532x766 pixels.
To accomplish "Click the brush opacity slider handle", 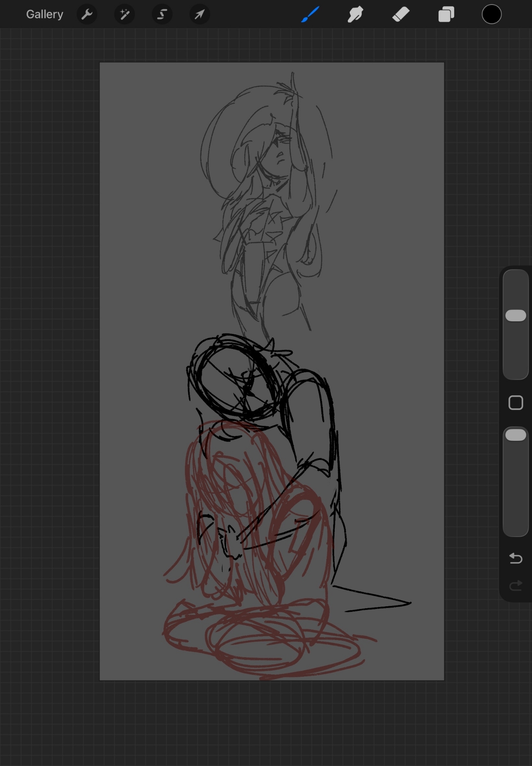I will coord(516,435).
